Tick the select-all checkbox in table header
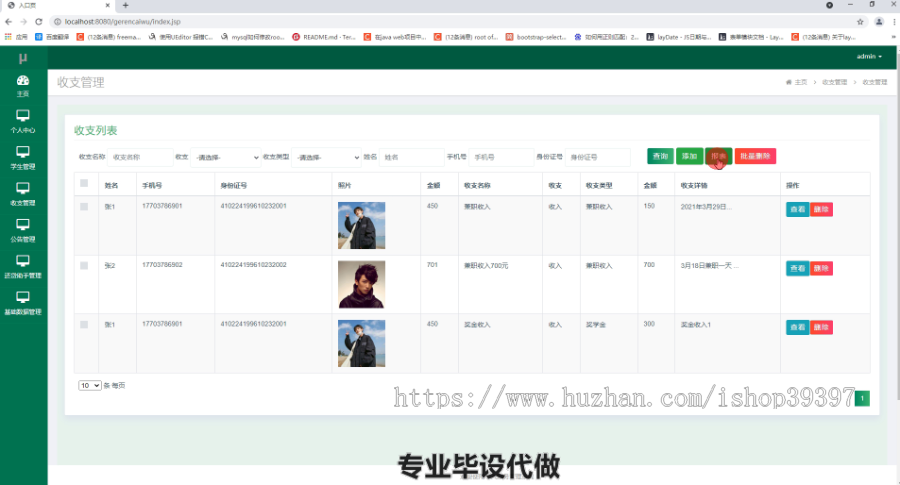 [84, 183]
